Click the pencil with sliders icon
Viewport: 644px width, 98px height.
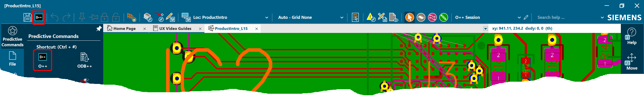tap(171, 17)
